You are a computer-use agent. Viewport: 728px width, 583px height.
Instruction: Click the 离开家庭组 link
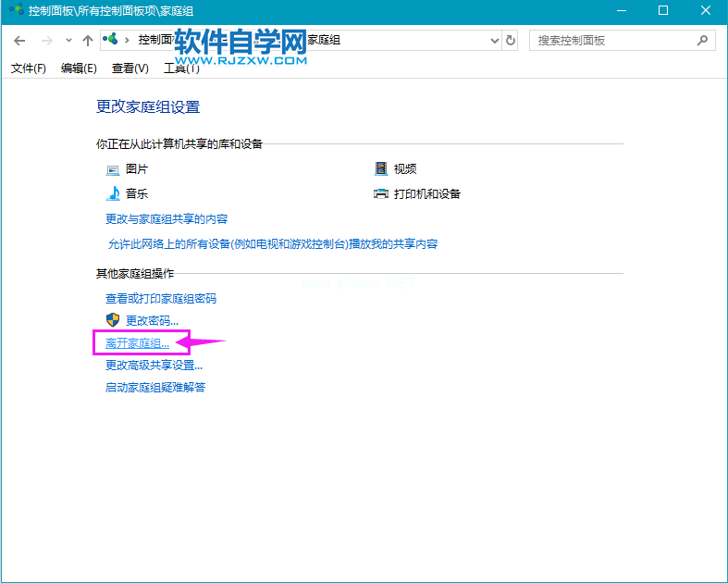click(138, 343)
